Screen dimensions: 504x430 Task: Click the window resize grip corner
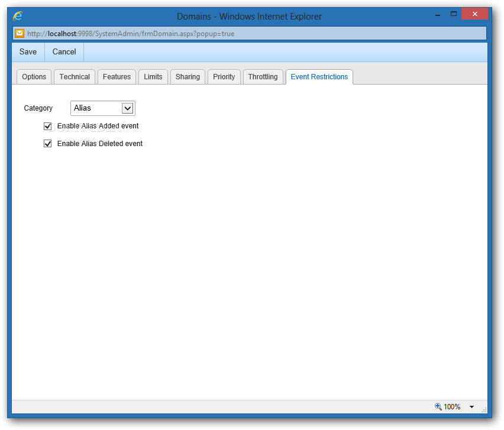(x=484, y=410)
